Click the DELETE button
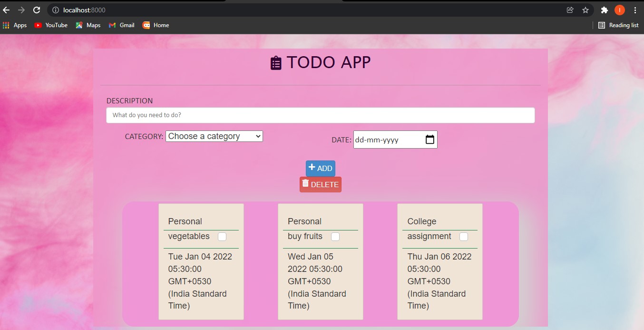Viewport: 644px width, 330px height. coord(321,185)
